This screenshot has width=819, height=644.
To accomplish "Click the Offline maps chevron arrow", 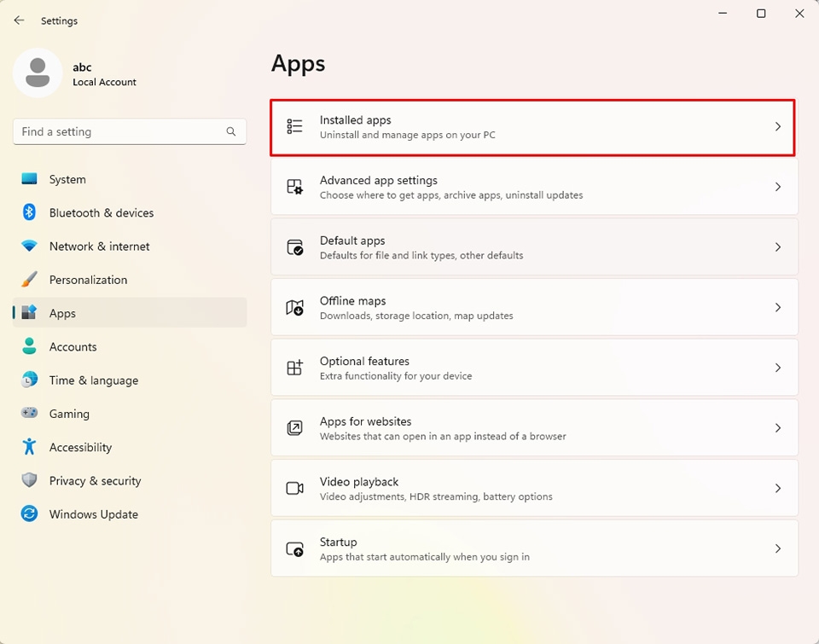I will tap(778, 308).
